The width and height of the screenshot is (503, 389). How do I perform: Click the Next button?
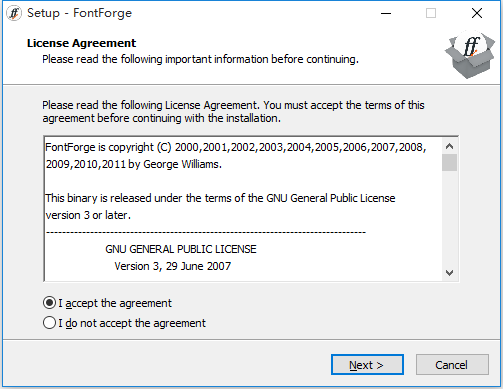367,365
